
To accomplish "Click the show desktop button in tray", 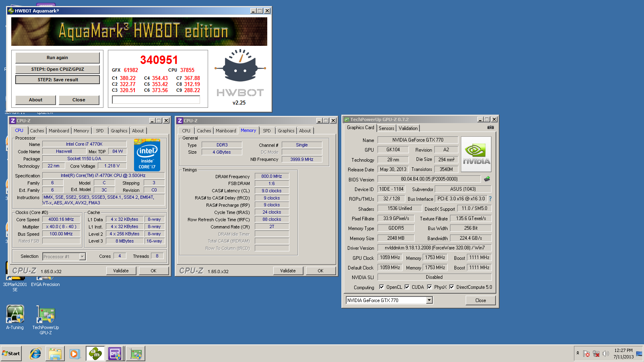I will coord(640,354).
